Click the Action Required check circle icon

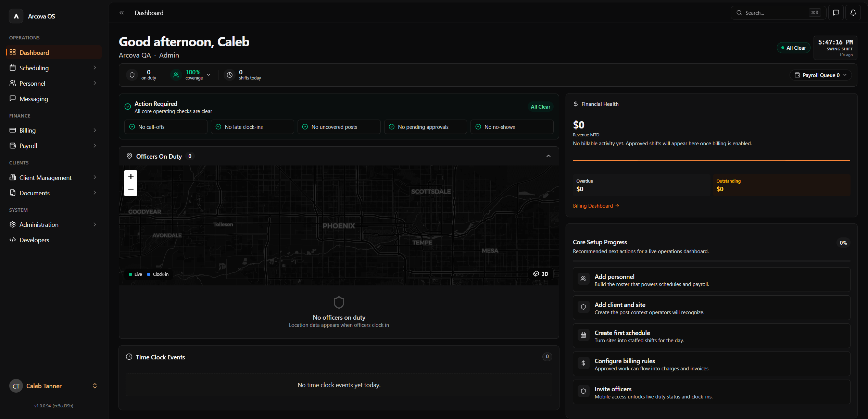pos(128,107)
